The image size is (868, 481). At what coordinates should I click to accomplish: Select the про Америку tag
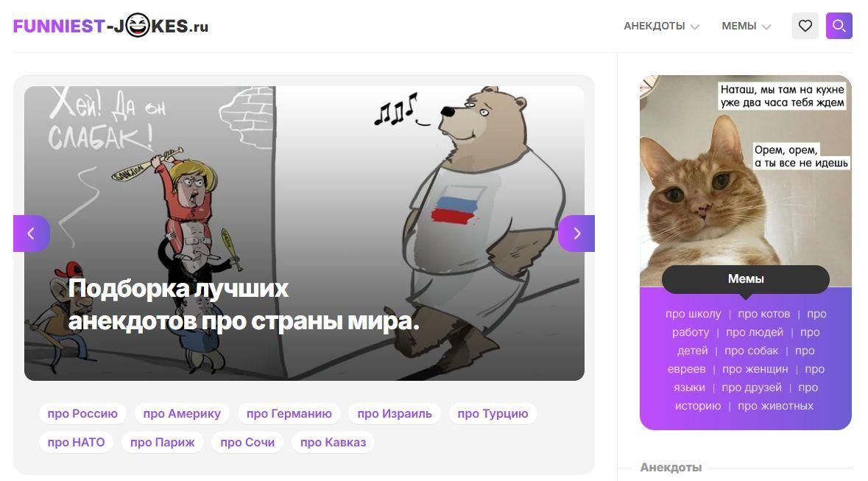(182, 413)
